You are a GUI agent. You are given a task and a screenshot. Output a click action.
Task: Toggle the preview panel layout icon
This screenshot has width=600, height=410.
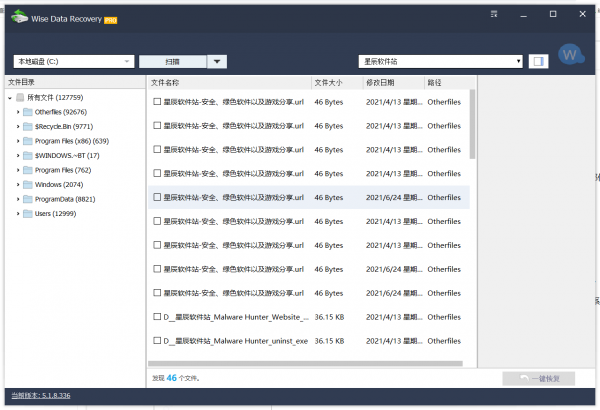coord(538,61)
